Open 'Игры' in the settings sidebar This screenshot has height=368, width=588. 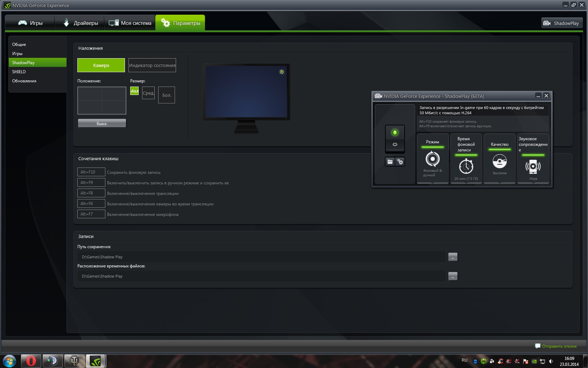tap(37, 54)
